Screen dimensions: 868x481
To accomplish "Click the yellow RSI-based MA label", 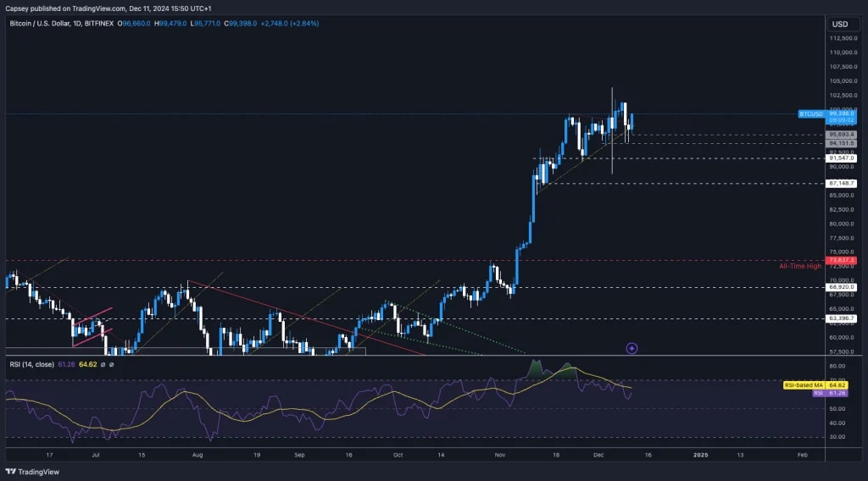I will [x=804, y=385].
